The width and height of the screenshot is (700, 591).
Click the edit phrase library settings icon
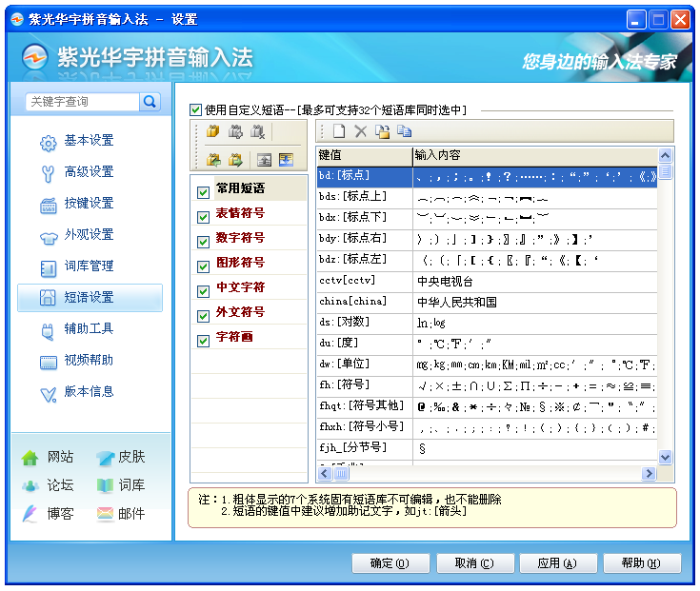point(235,131)
